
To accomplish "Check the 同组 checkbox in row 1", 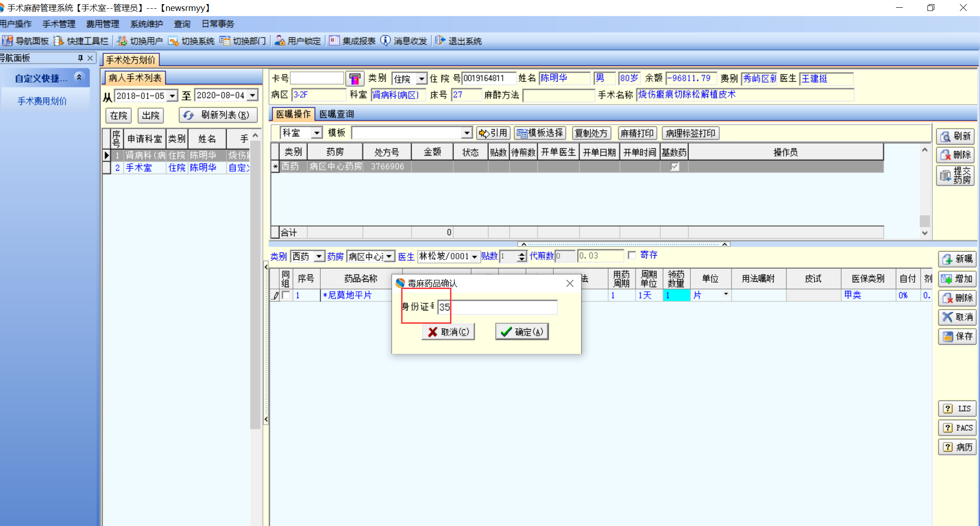I will pos(286,295).
